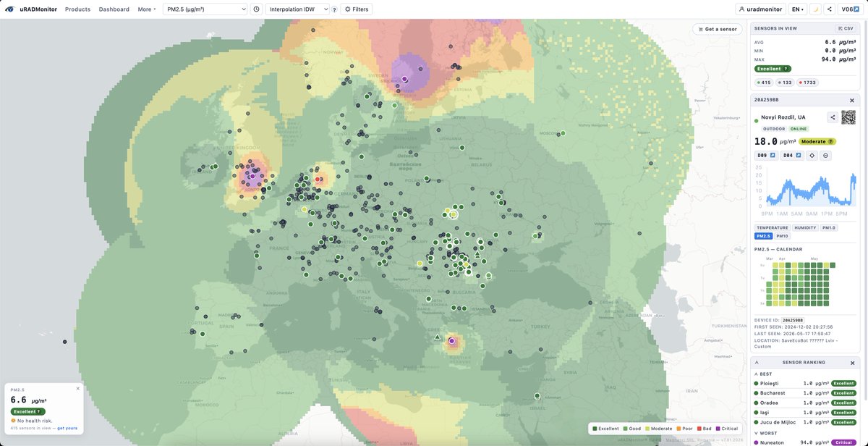Select the purple sensor marker near Greece

[x=452, y=340]
